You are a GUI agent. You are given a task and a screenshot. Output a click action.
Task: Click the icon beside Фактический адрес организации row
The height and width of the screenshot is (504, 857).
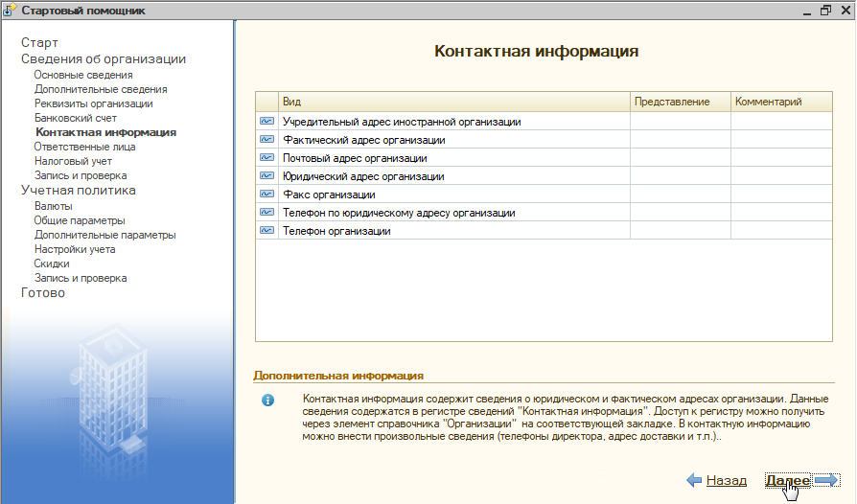pos(266,140)
